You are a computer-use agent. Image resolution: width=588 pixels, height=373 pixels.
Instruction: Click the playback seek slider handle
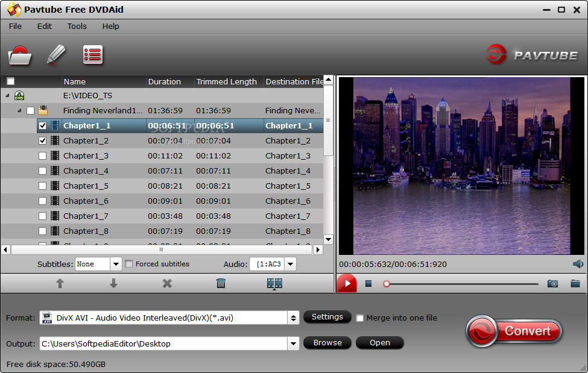pyautogui.click(x=387, y=284)
